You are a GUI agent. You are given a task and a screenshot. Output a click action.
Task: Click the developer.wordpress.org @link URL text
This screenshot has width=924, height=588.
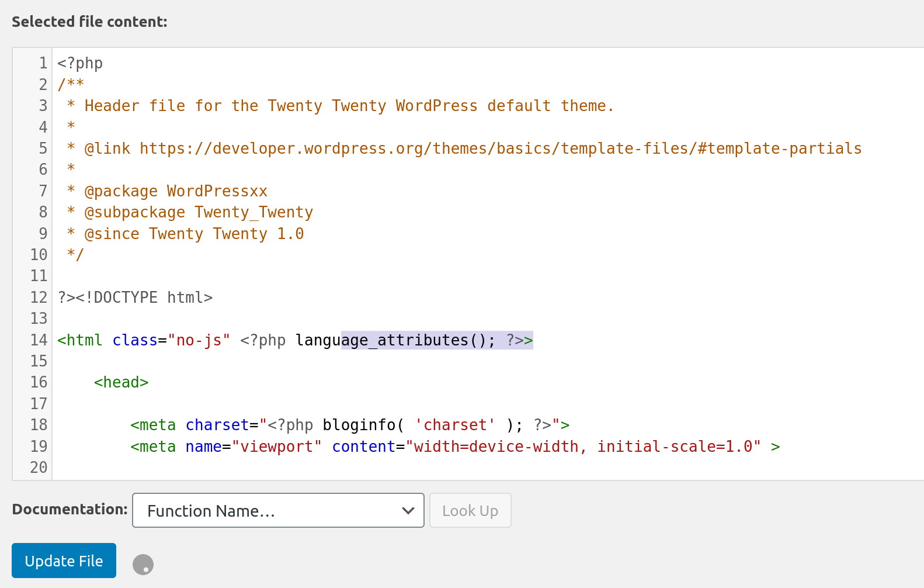click(501, 148)
